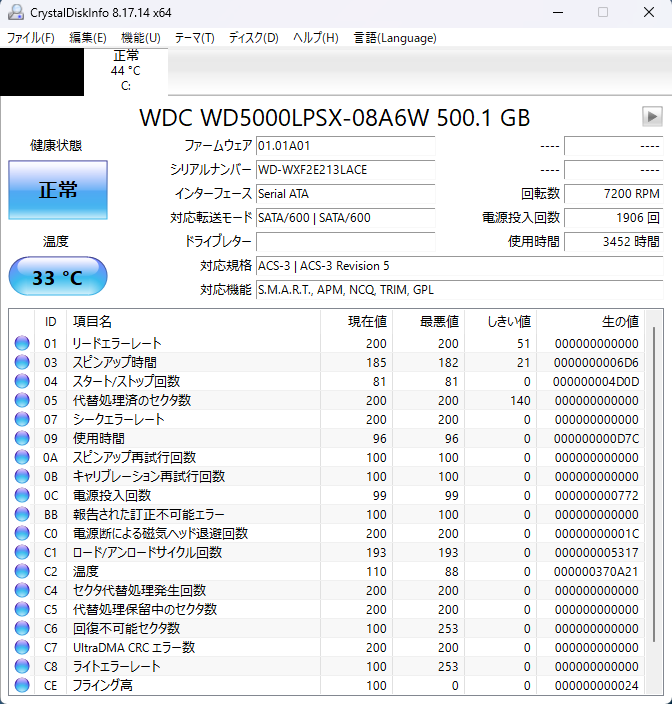Click status orb for ID CE row
The height and width of the screenshot is (704, 672).
(22, 685)
